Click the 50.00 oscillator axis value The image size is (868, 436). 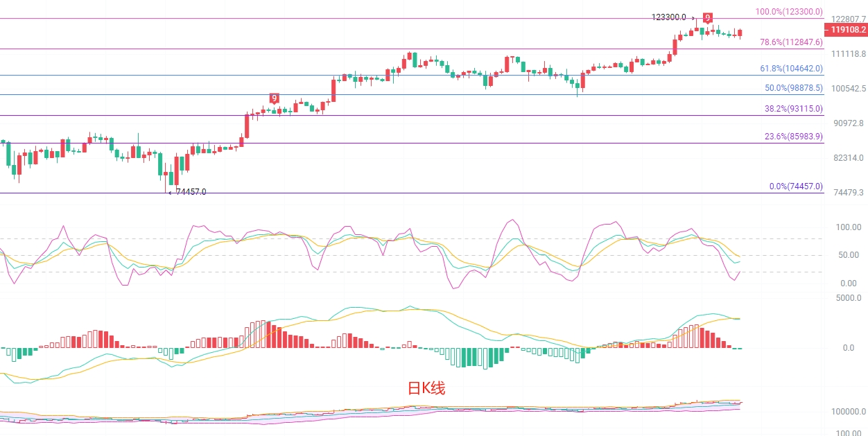click(849, 255)
